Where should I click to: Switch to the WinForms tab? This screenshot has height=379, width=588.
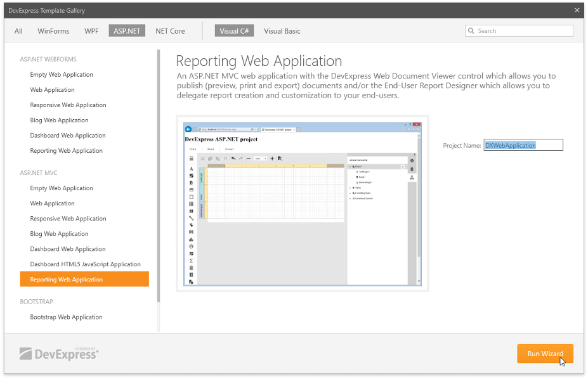coord(53,31)
